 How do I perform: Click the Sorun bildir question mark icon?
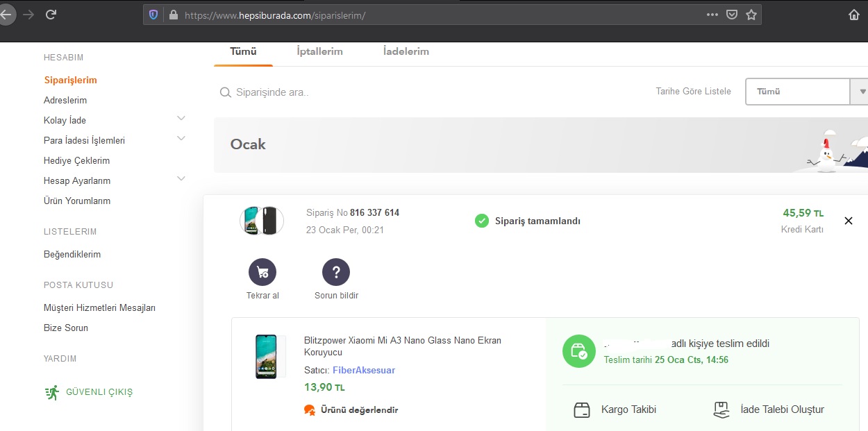click(x=336, y=273)
